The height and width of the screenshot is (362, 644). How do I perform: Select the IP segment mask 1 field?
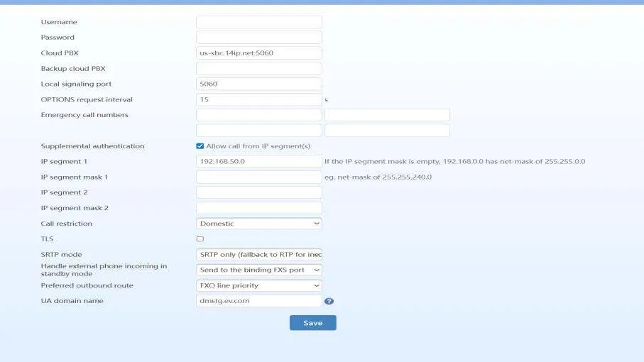(x=259, y=177)
